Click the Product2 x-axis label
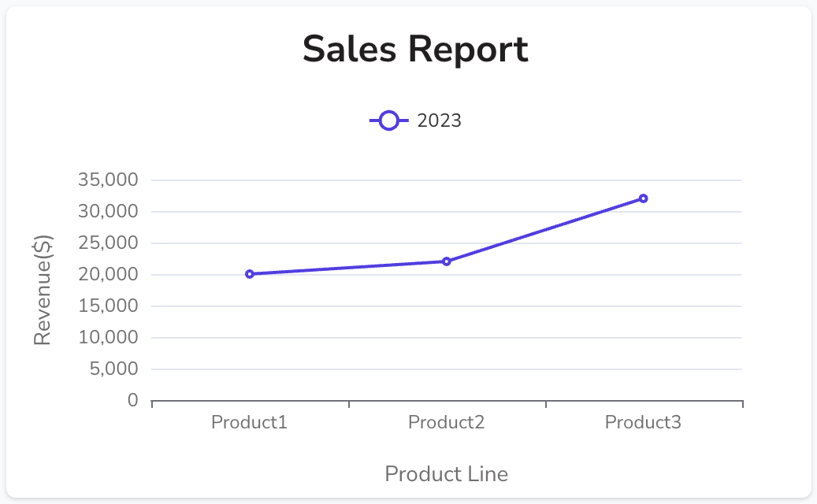817x504 pixels. point(446,422)
